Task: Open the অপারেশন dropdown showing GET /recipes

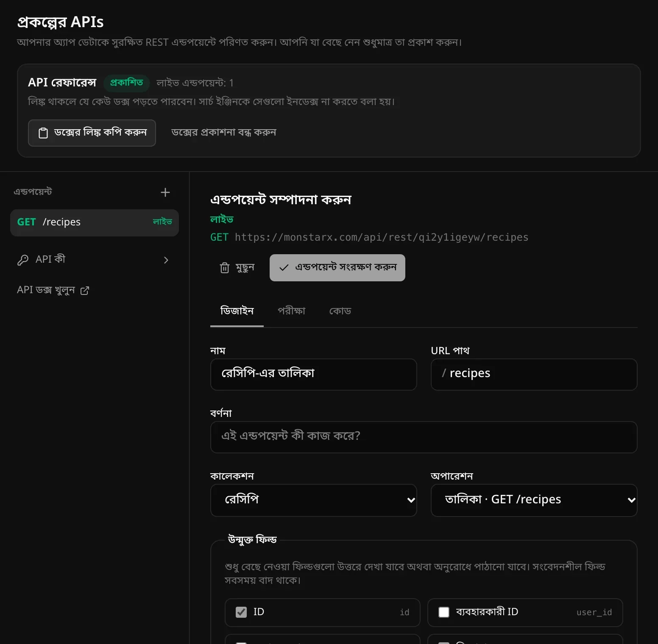Action: [534, 500]
